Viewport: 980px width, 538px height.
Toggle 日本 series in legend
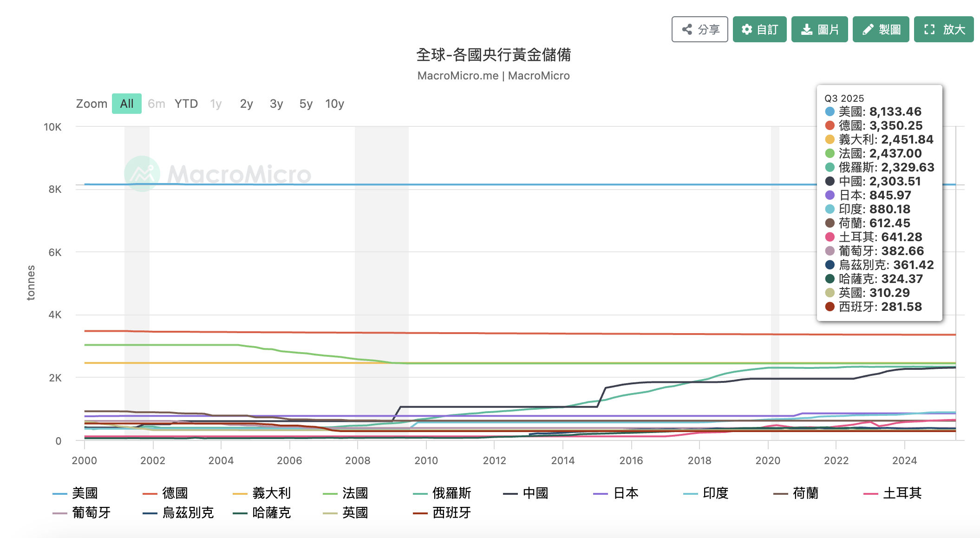click(616, 493)
